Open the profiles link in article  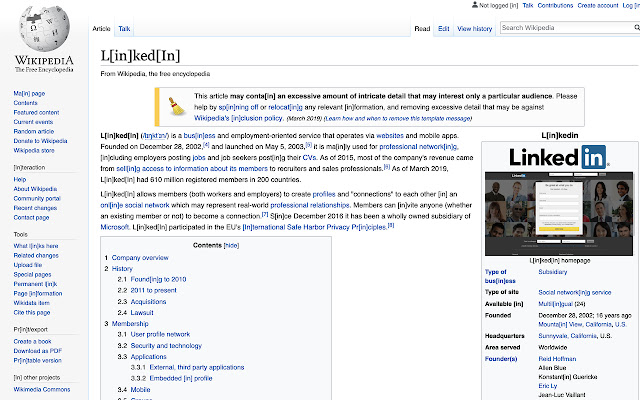(x=324, y=194)
